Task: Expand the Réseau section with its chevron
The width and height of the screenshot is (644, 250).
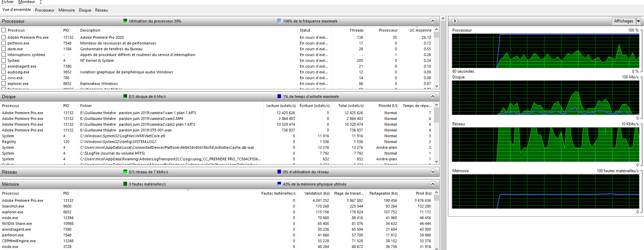Action: 433,172
